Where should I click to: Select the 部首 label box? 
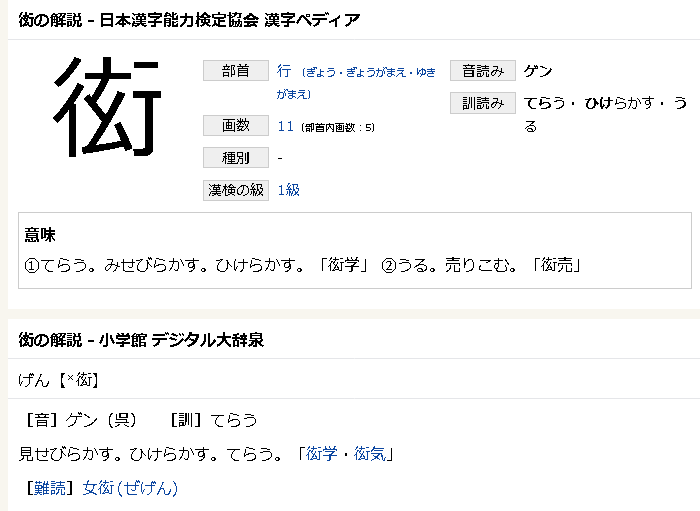click(x=236, y=71)
